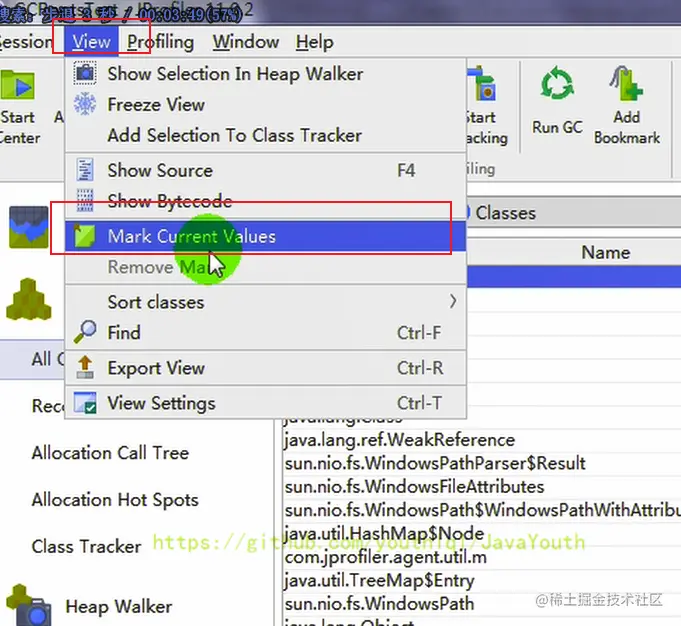
Task: Click the snowflake Freeze View icon
Action: (85, 104)
